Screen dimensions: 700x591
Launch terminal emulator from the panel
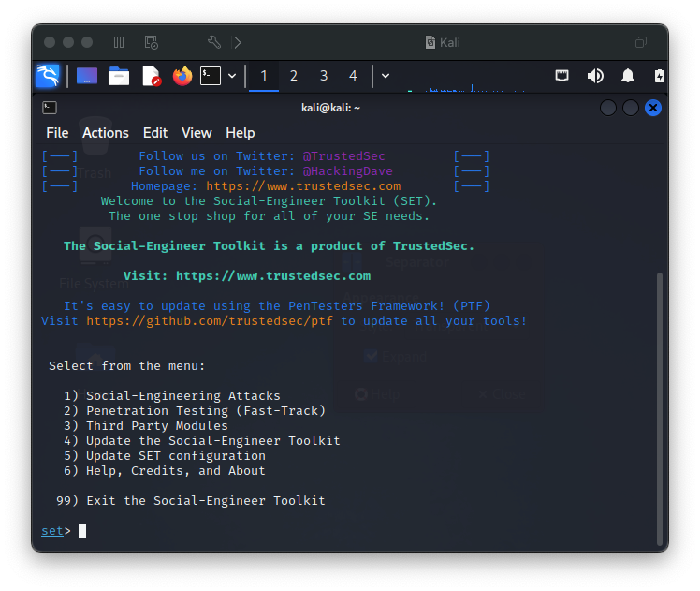click(x=211, y=76)
